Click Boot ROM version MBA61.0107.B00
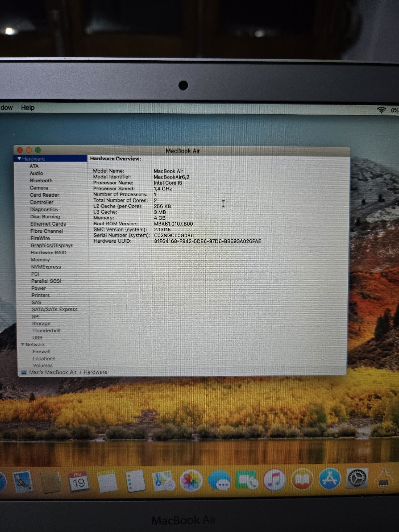Viewport: 399px width, 532px height. pyautogui.click(x=173, y=224)
